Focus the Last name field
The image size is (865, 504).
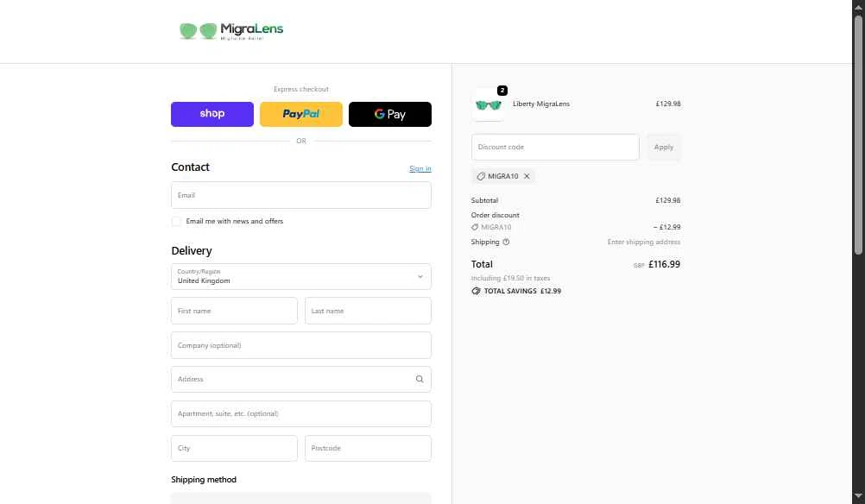368,311
